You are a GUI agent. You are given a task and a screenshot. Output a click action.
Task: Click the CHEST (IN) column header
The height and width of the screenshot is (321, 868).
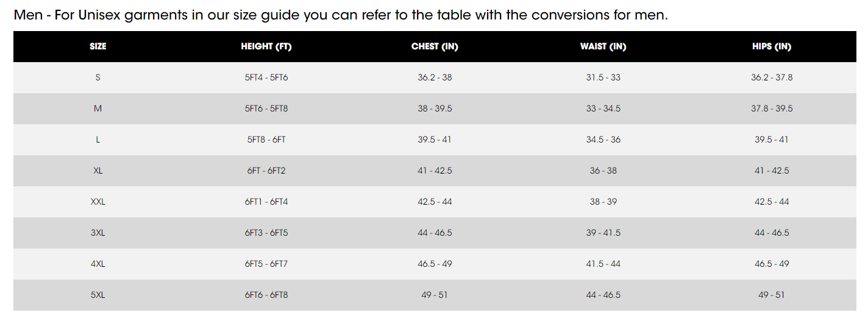[x=435, y=47]
